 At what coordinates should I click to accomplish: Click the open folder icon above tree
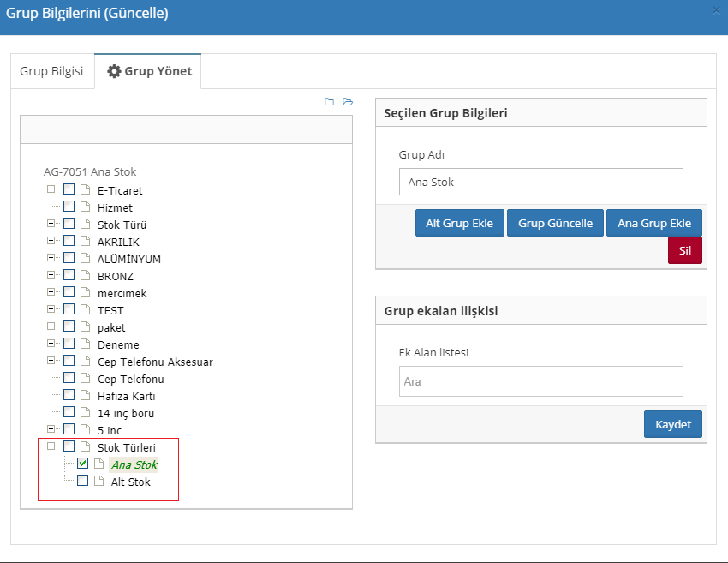[348, 102]
